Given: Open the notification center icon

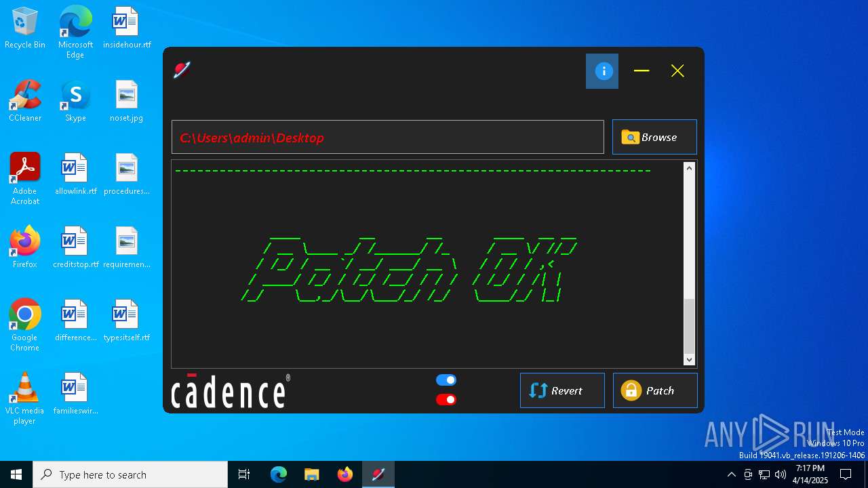Looking at the screenshot, I should 846,474.
